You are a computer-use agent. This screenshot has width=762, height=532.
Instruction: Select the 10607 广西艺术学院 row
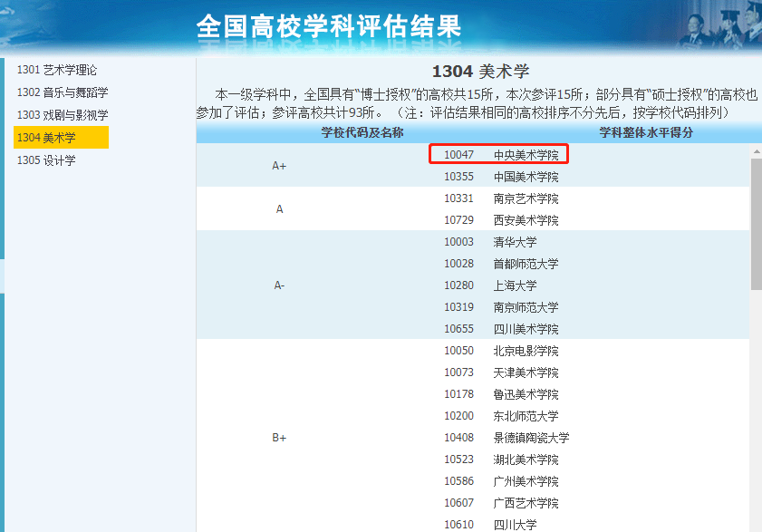click(501, 503)
